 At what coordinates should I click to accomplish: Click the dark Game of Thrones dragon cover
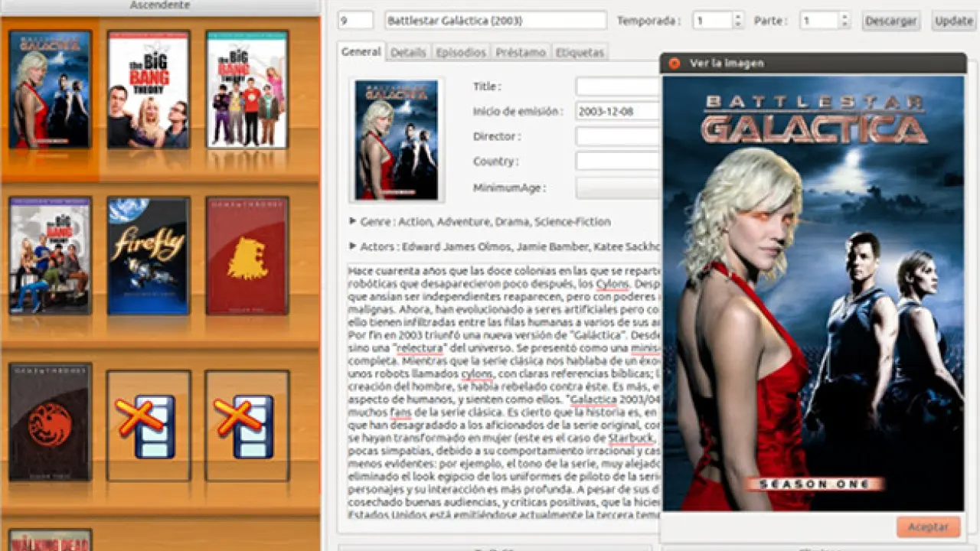(50, 422)
